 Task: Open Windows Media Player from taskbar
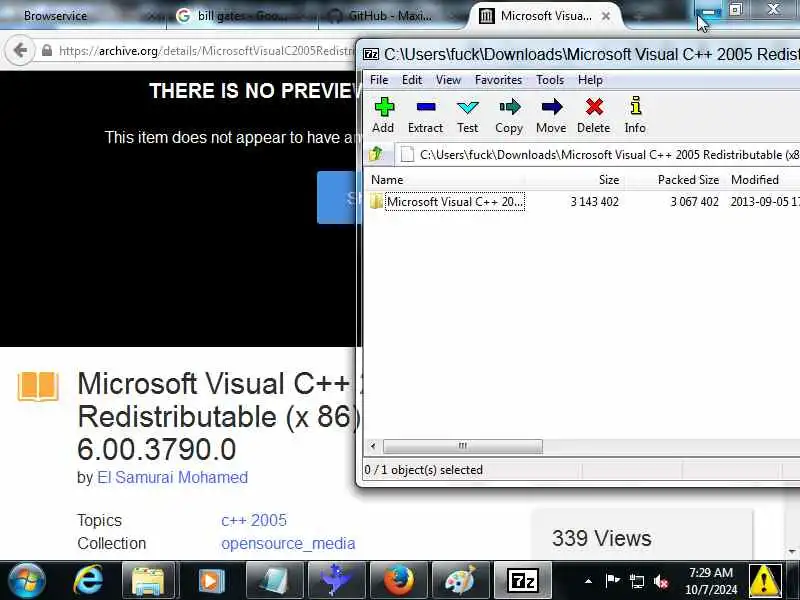point(211,581)
